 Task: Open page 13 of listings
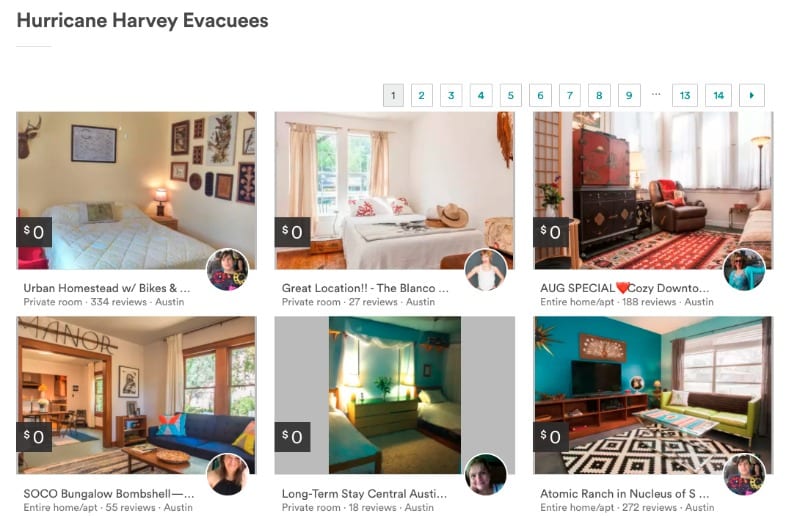coord(685,95)
